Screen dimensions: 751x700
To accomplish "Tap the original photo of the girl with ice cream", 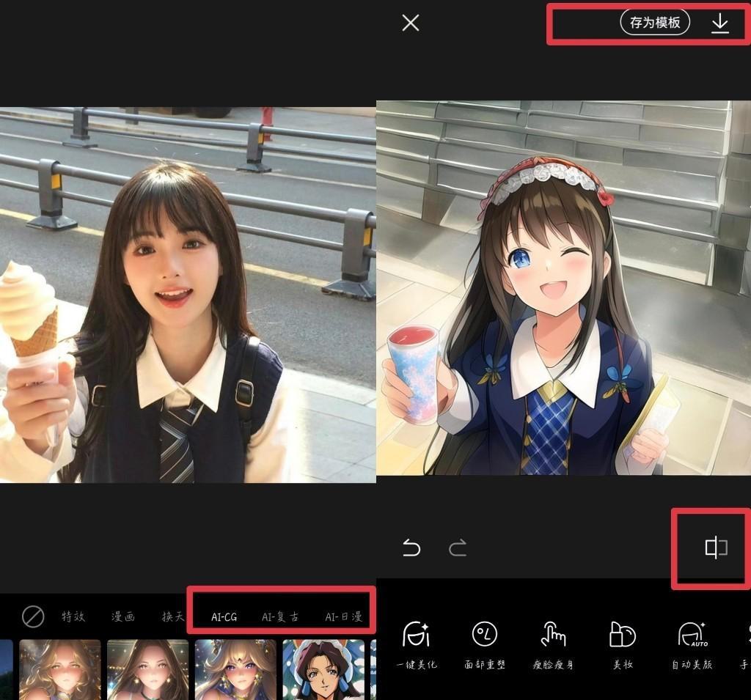I will [188, 295].
